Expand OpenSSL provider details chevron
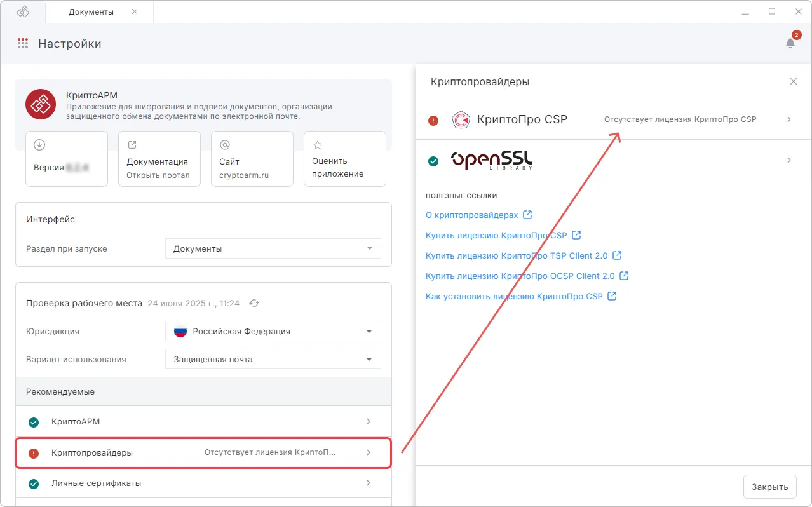This screenshot has width=812, height=507. click(789, 160)
